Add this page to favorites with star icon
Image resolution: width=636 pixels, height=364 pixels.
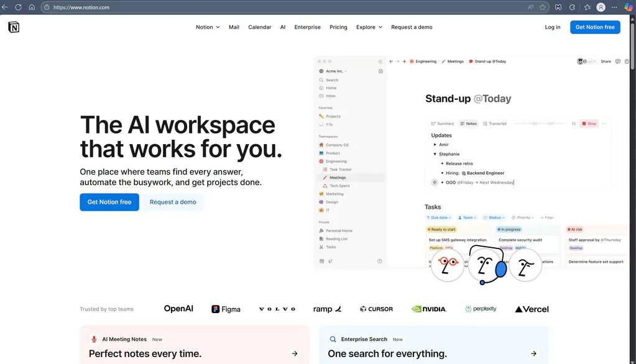pos(543,7)
